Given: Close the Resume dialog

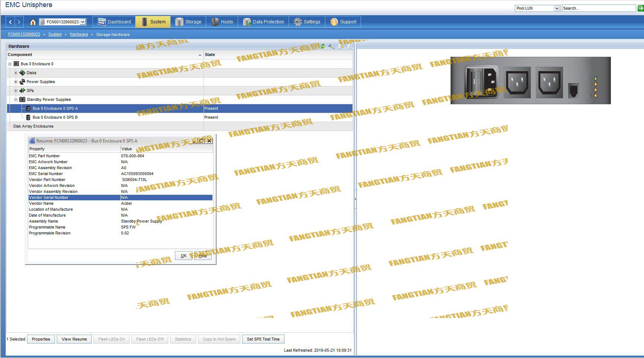Looking at the screenshot, I should [209, 141].
